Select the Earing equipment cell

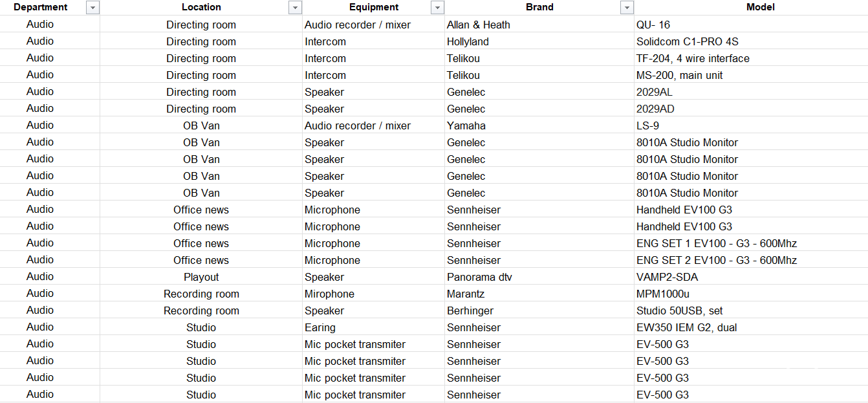[320, 327]
